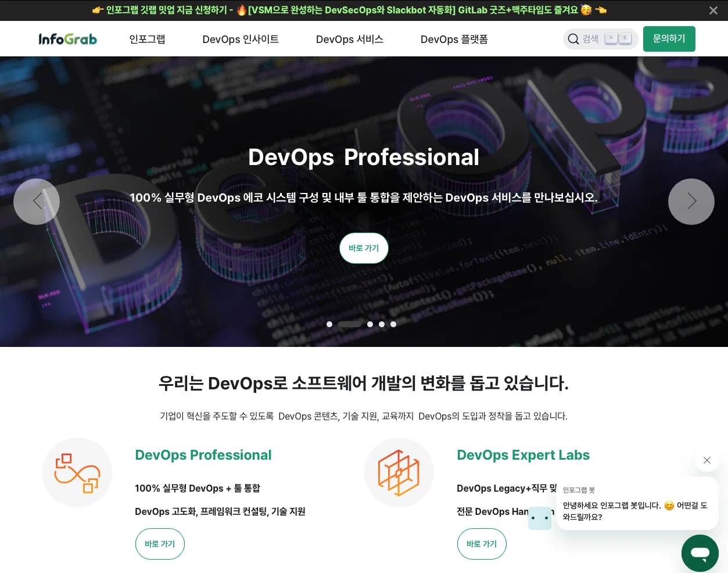Viewport: 728px width, 573px height.
Task: Open the 인포그랩 menu
Action: tap(147, 39)
